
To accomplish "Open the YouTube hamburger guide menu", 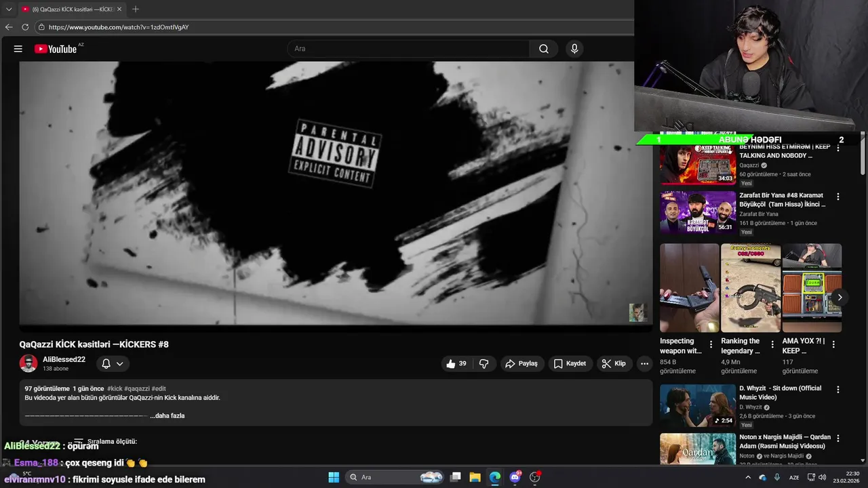I will 18,49.
